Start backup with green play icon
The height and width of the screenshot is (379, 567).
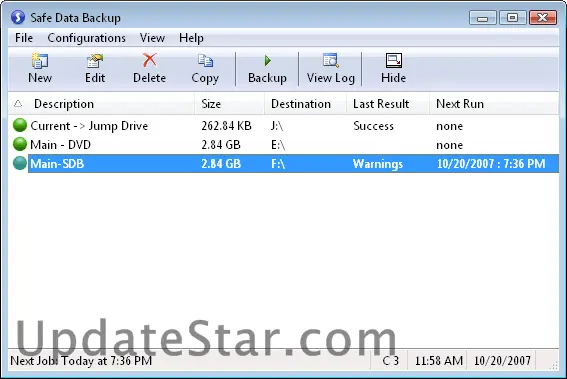[x=268, y=61]
